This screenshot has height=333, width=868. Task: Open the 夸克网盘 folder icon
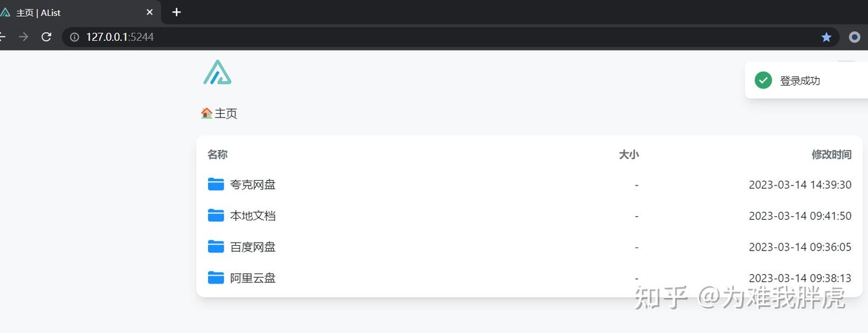[x=216, y=184]
